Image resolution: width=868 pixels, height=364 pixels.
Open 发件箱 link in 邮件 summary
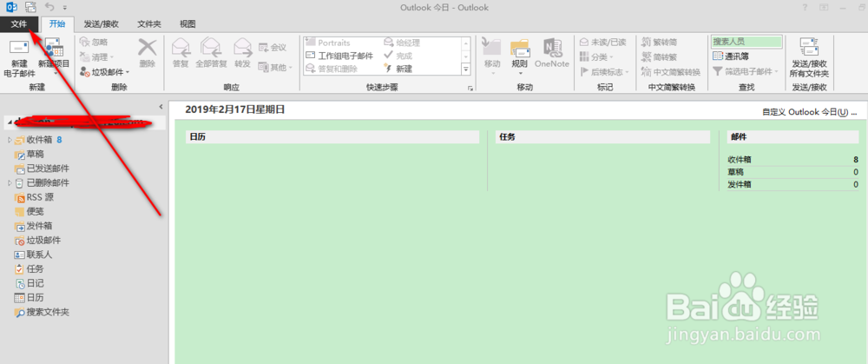point(740,184)
